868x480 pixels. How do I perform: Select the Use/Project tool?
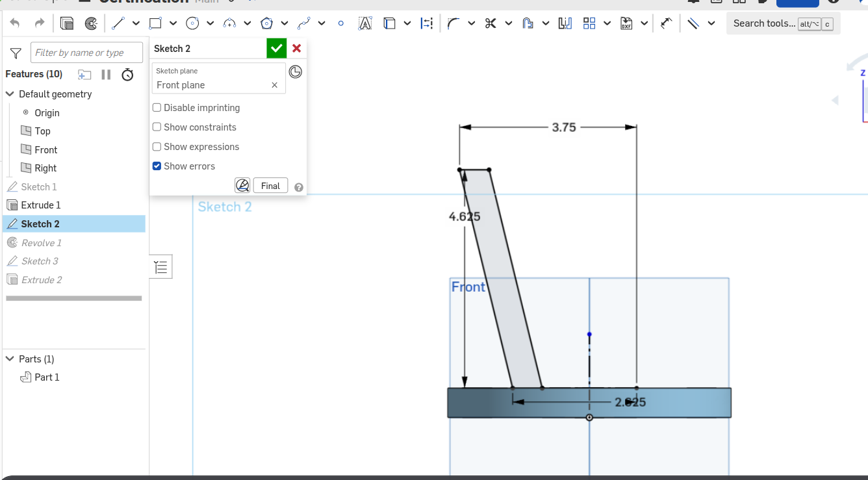click(390, 23)
